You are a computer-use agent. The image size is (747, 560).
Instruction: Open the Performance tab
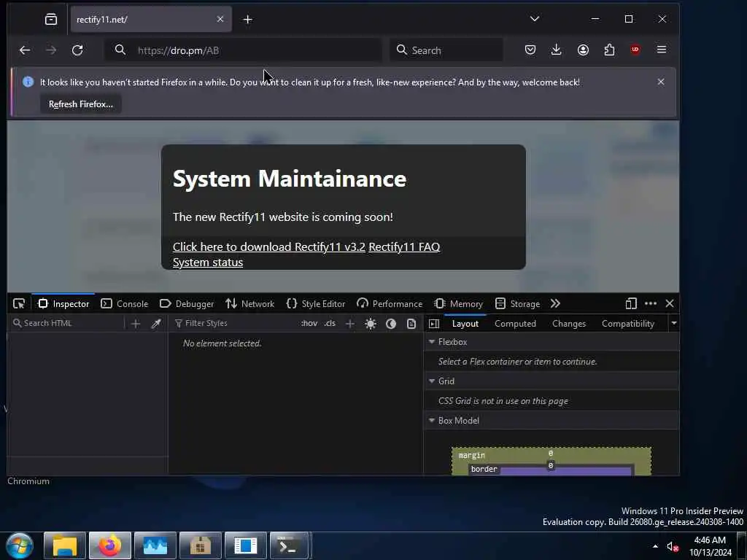coord(390,304)
